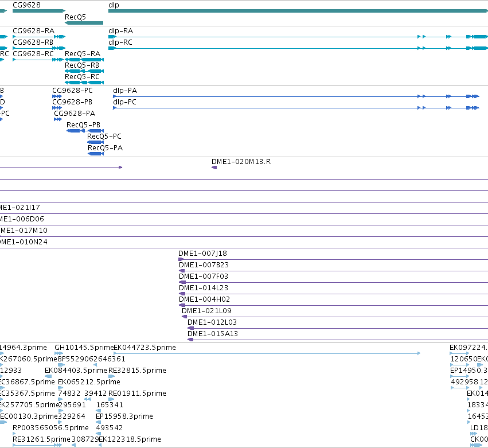The image size is (488, 448).
Task: Open BAC clone DME1-012L03
Action: (338, 329)
